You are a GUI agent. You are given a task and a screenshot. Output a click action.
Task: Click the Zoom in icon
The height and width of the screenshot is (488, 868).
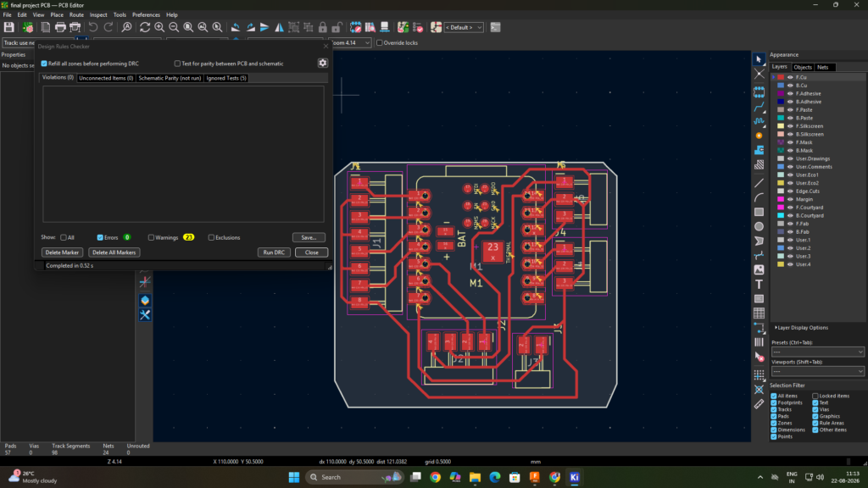159,27
